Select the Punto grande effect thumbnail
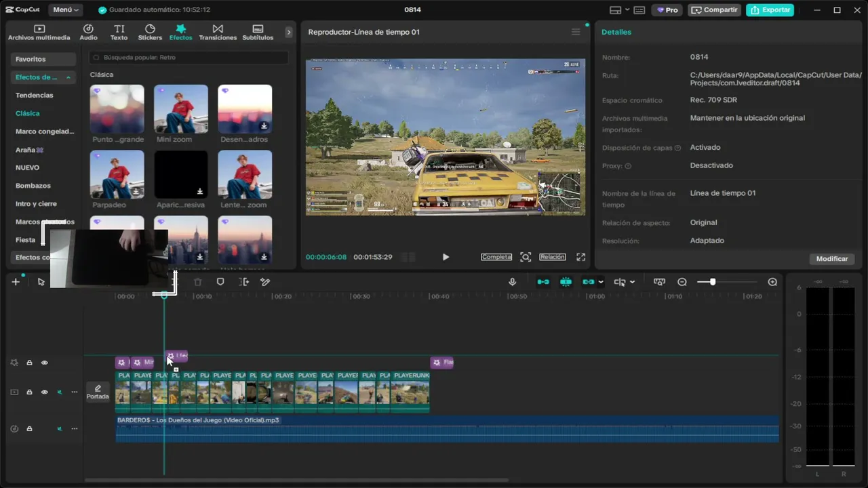The height and width of the screenshot is (488, 868). [117, 109]
